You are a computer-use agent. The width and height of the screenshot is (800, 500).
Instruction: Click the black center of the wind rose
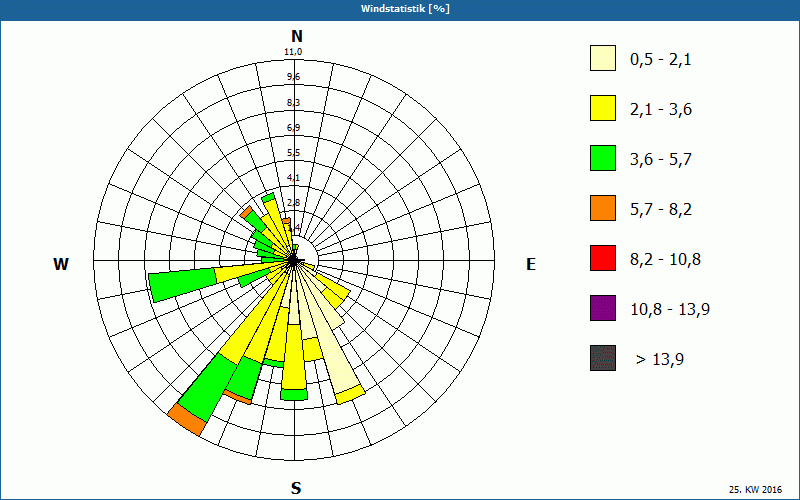pyautogui.click(x=293, y=261)
